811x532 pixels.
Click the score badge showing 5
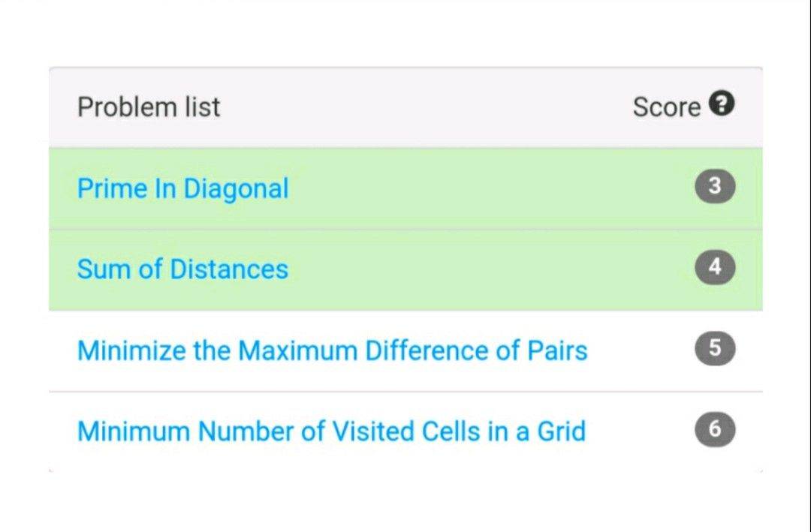(715, 348)
